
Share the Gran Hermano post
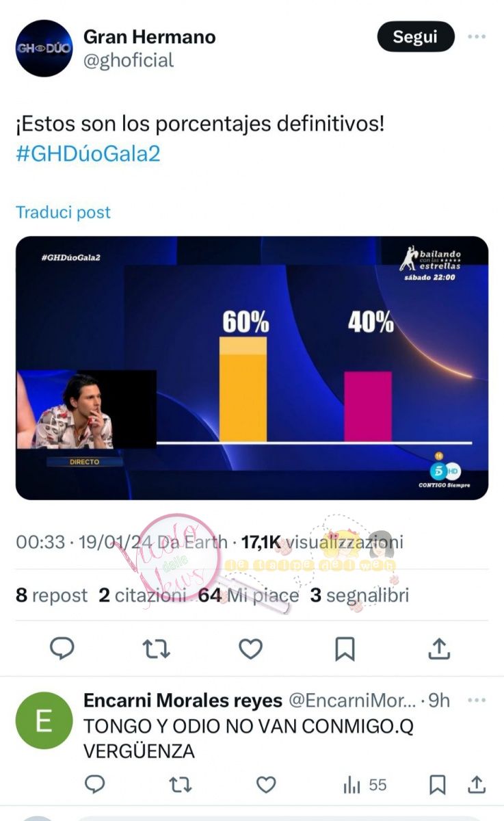click(x=438, y=648)
